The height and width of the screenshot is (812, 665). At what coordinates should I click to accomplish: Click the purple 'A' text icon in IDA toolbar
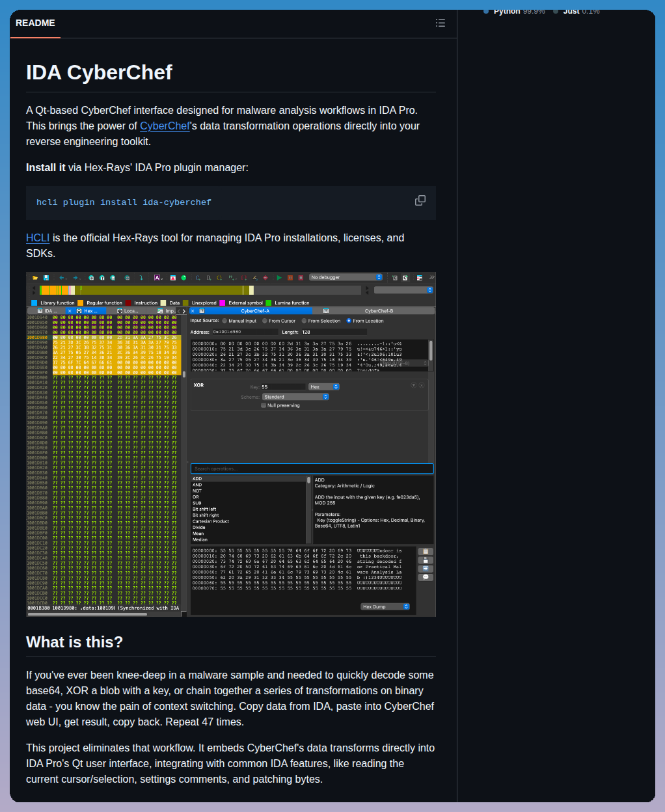click(157, 278)
